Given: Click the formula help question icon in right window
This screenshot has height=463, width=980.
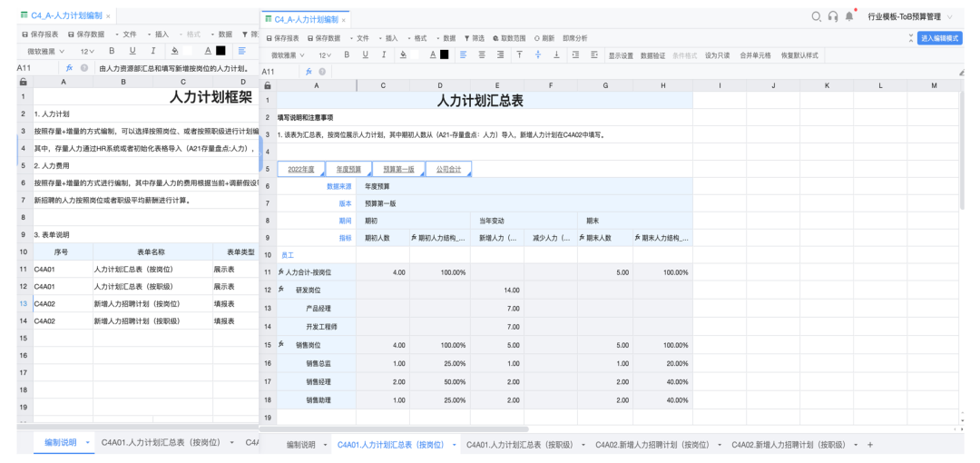Looking at the screenshot, I should coord(322,72).
